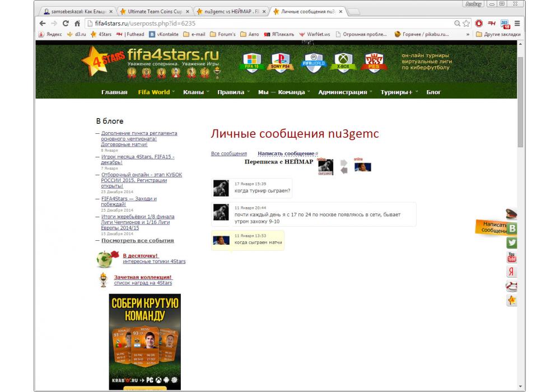Click the military cap side icon
Screen dimensions: 560x392
(511, 214)
